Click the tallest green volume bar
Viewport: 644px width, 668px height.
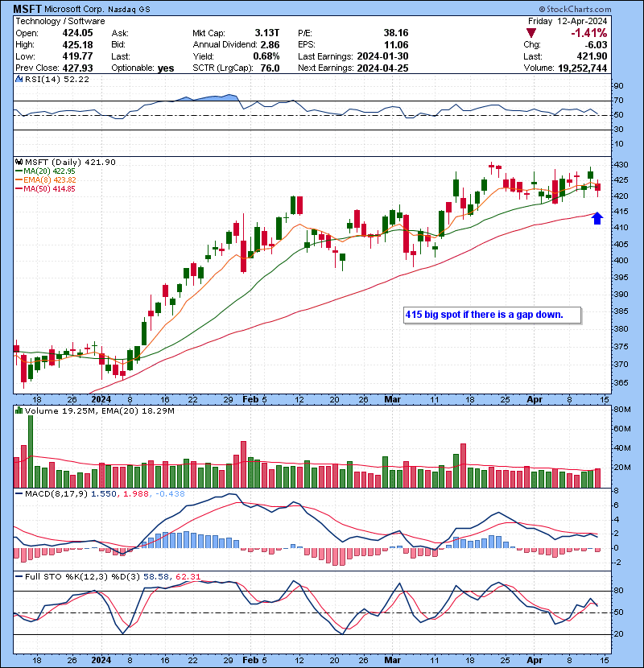point(31,452)
